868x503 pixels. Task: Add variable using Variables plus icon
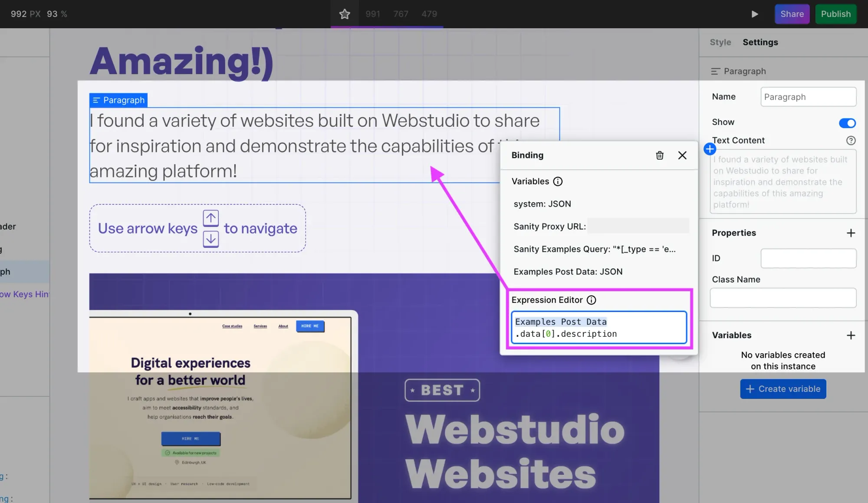851,335
